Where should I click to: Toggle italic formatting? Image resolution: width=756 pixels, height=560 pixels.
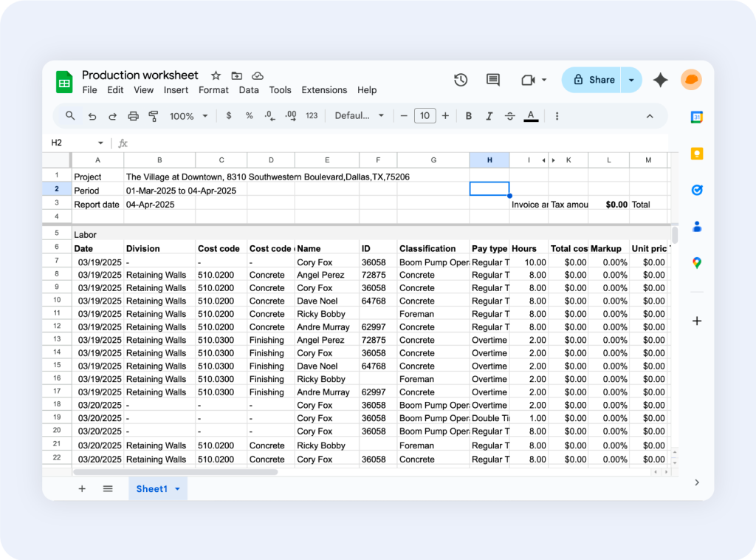pos(489,116)
